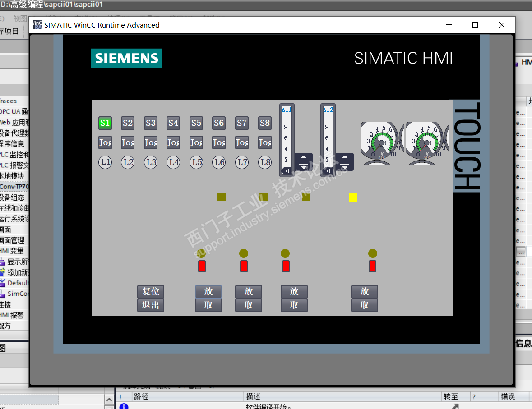Click the L8 indicator lamp

[x=264, y=162]
